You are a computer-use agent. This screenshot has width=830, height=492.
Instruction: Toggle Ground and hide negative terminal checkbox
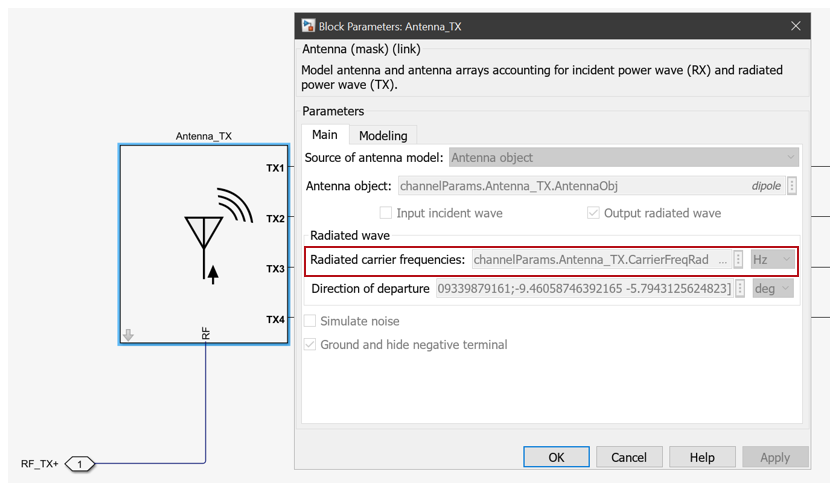(310, 344)
